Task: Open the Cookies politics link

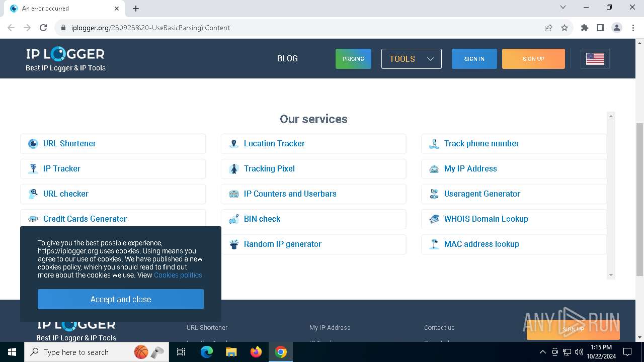Action: [178, 275]
